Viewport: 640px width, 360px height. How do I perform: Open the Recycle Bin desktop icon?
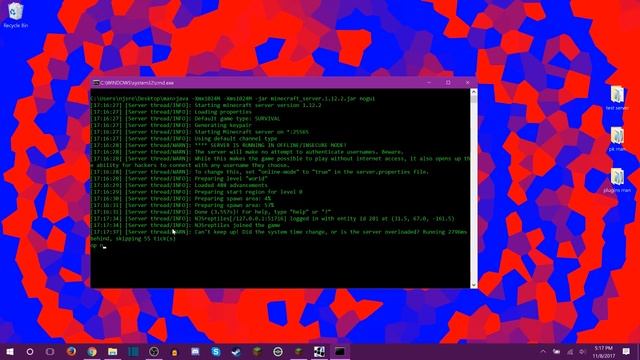(x=16, y=15)
